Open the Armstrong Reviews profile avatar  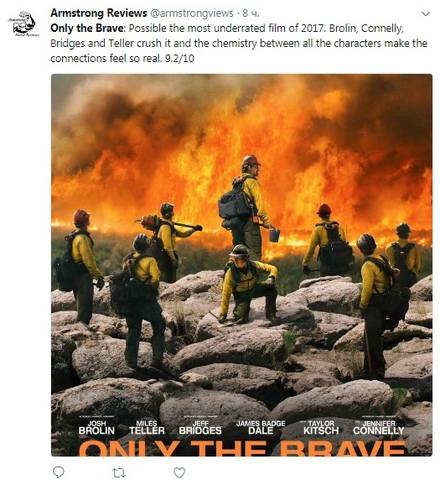coord(23,23)
